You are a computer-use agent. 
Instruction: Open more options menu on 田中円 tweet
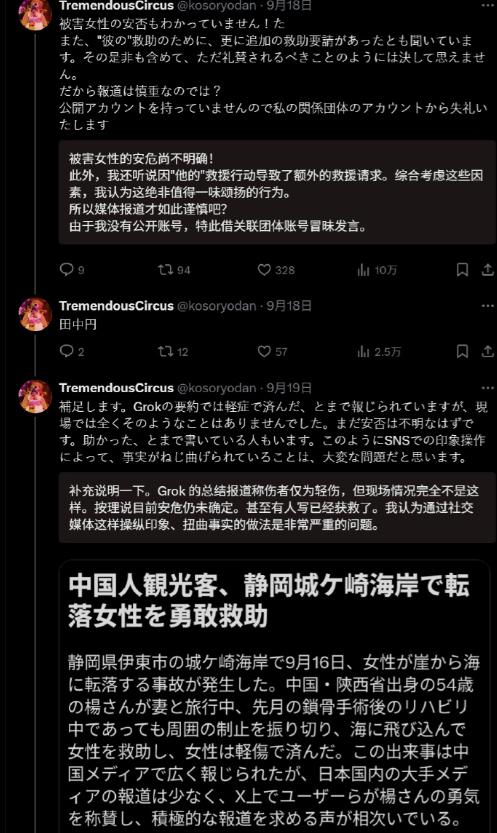(487, 305)
